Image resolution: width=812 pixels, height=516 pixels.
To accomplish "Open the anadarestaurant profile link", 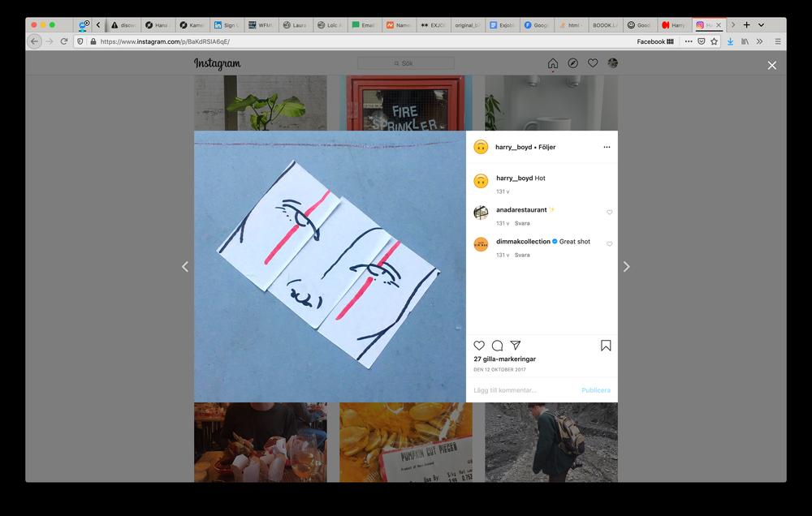I will coord(521,209).
